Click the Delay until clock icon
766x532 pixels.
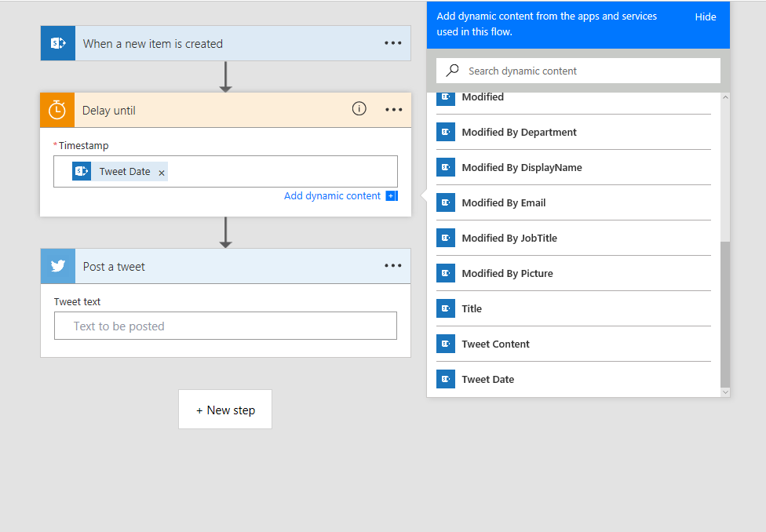pyautogui.click(x=57, y=110)
